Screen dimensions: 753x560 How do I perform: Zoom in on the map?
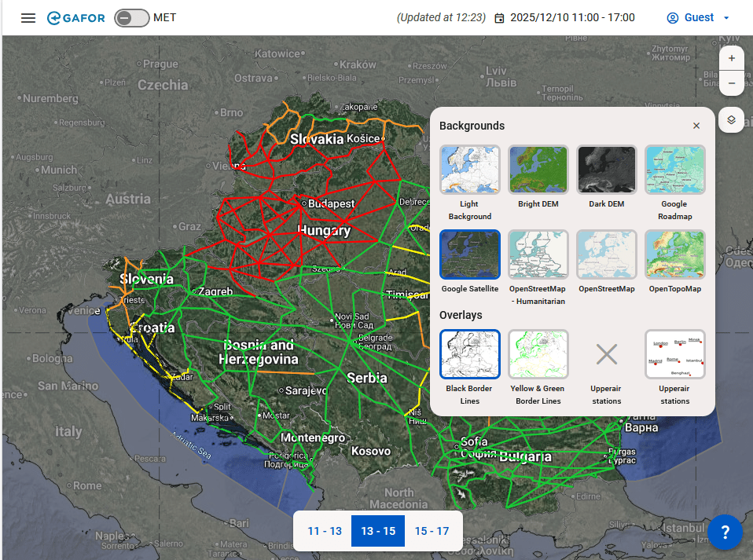(731, 58)
